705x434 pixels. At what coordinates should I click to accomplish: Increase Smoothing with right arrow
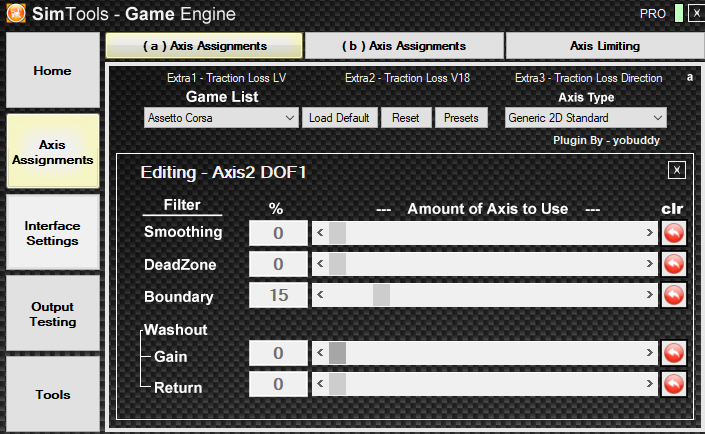pyautogui.click(x=649, y=233)
